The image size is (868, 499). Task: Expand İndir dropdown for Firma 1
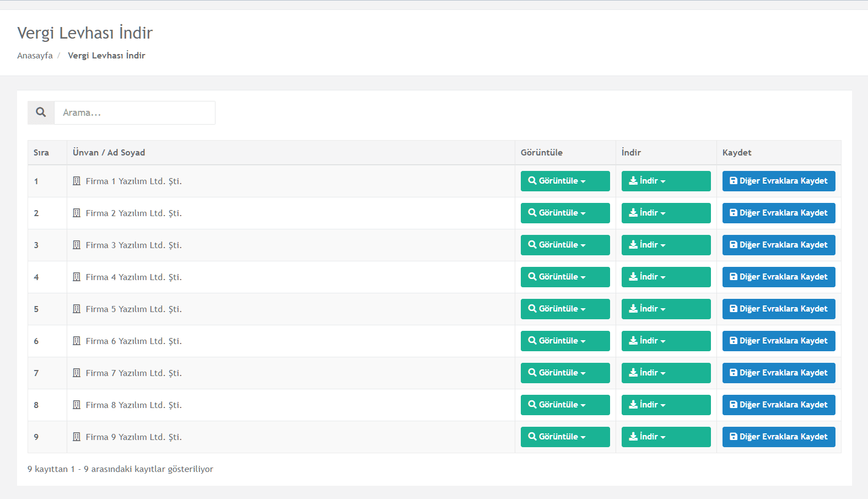point(666,181)
